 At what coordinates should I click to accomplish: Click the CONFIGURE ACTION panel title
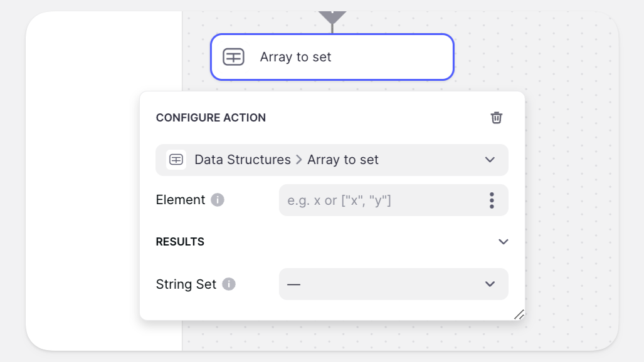(x=211, y=118)
